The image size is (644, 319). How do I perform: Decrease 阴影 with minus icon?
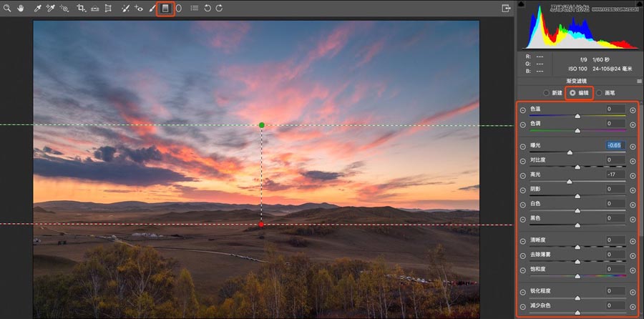[522, 190]
